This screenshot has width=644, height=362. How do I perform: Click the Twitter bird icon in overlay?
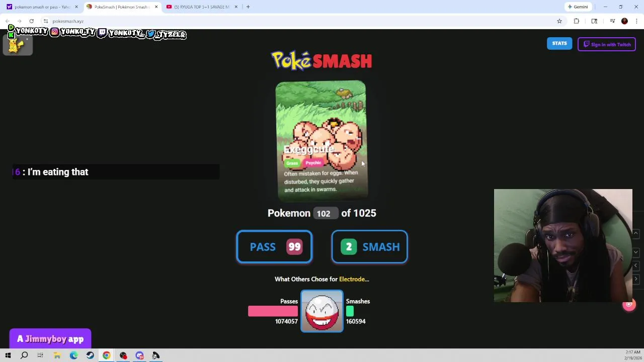(150, 34)
